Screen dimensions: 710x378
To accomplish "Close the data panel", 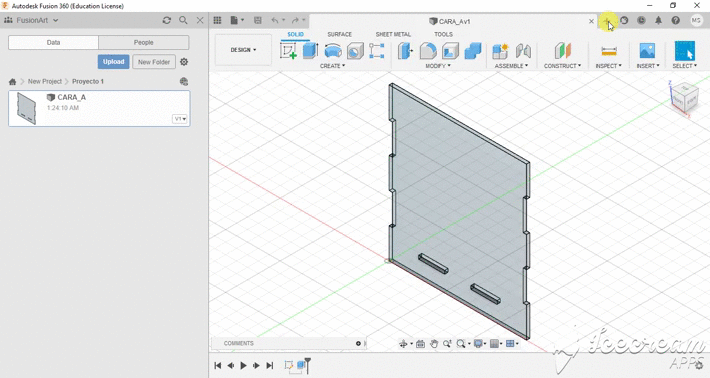I will 200,20.
